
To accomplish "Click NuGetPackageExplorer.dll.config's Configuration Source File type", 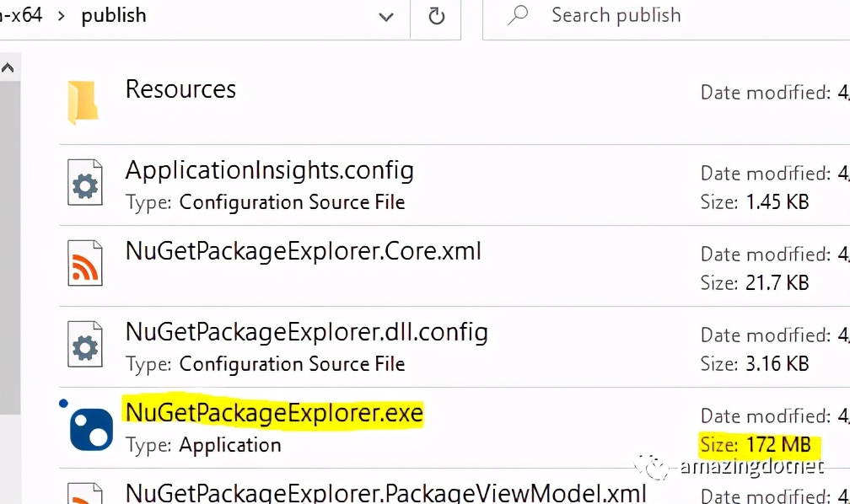I will (x=292, y=364).
